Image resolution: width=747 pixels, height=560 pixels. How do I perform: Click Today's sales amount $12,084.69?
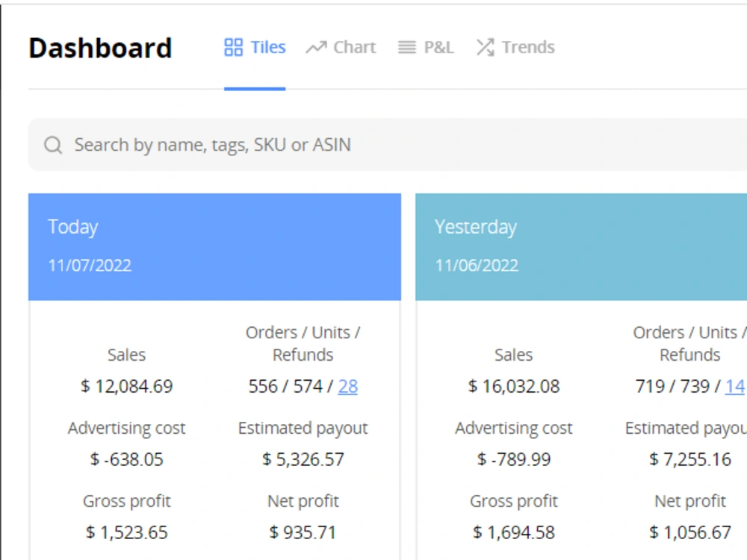(x=127, y=386)
